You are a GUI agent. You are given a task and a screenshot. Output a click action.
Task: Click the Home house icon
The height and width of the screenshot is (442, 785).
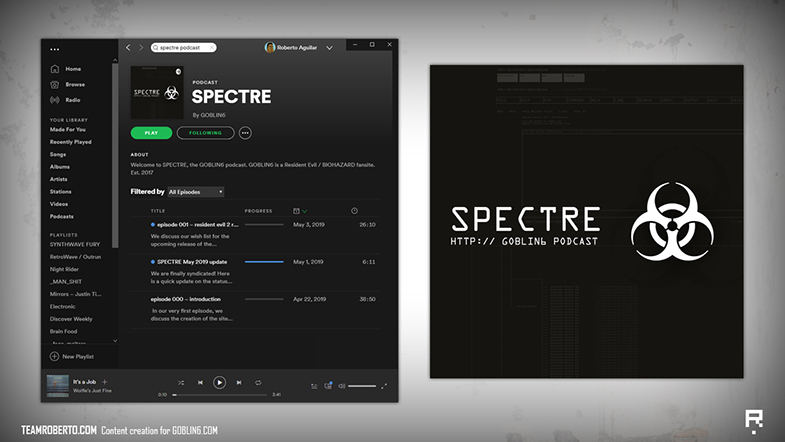point(55,69)
